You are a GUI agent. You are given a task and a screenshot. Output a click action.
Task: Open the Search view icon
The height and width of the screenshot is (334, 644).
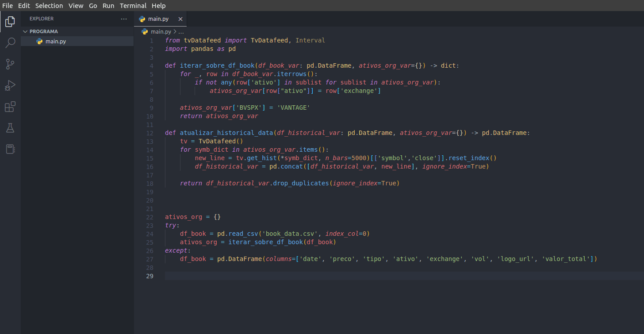(10, 42)
